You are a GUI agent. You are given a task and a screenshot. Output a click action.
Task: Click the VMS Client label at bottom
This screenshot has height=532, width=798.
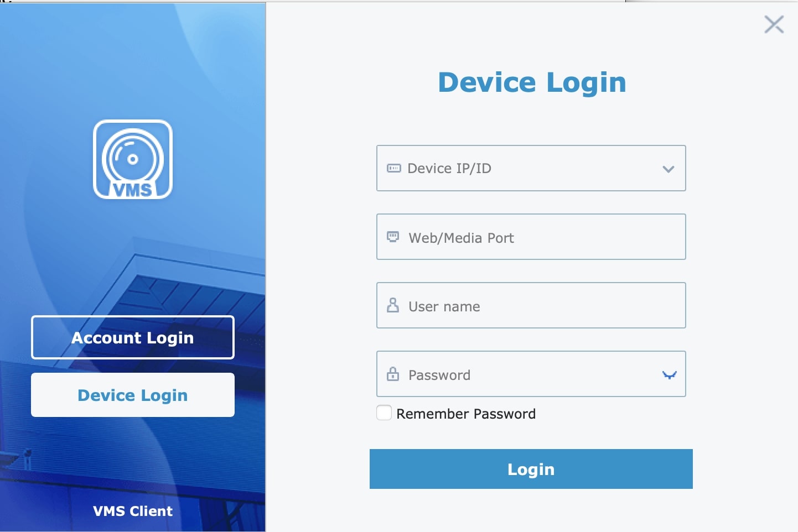[133, 511]
